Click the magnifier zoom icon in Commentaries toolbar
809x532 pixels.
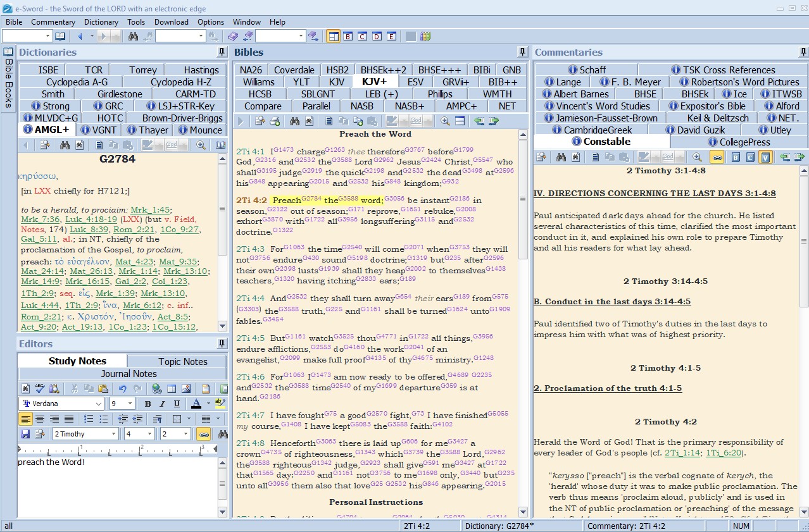point(697,158)
